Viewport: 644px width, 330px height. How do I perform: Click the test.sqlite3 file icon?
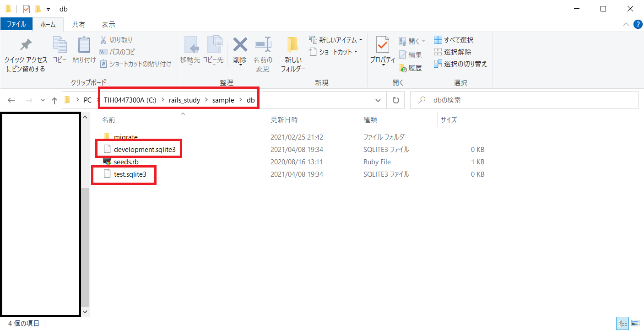click(x=107, y=174)
